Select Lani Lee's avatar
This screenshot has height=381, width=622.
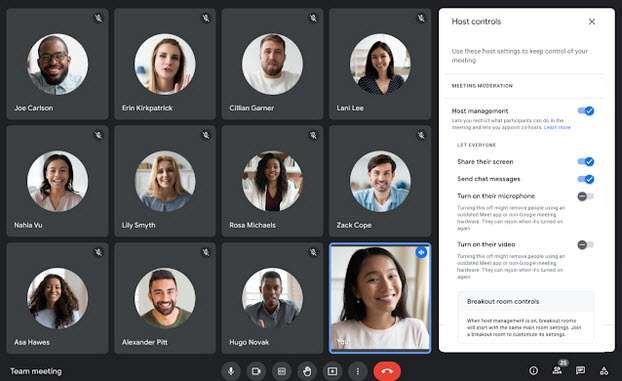[380, 64]
